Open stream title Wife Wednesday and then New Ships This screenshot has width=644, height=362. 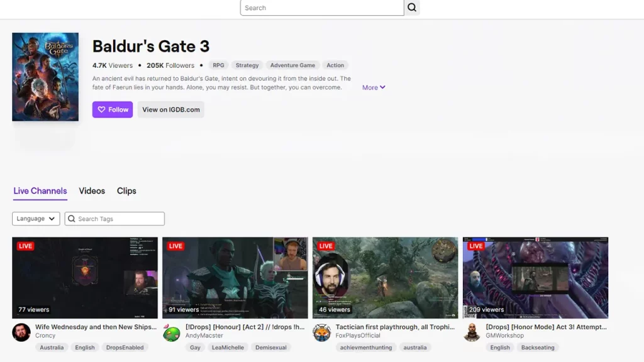coord(96,327)
